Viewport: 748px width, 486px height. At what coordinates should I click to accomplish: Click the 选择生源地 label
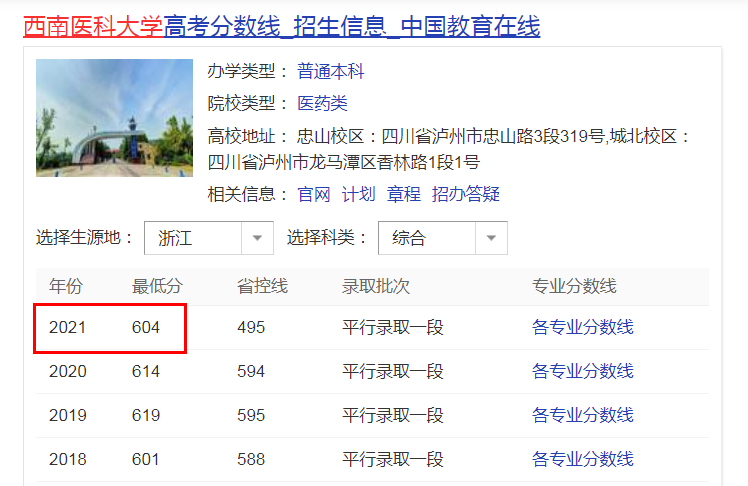84,238
